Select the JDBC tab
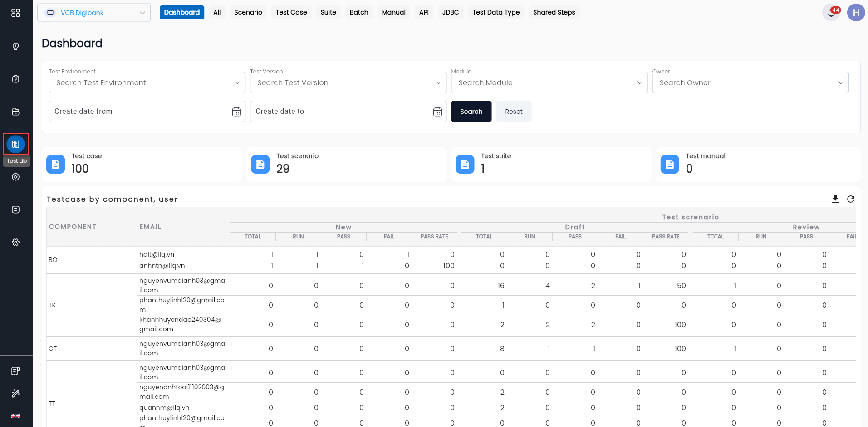Screen dimensions: 868x427 click(x=451, y=12)
